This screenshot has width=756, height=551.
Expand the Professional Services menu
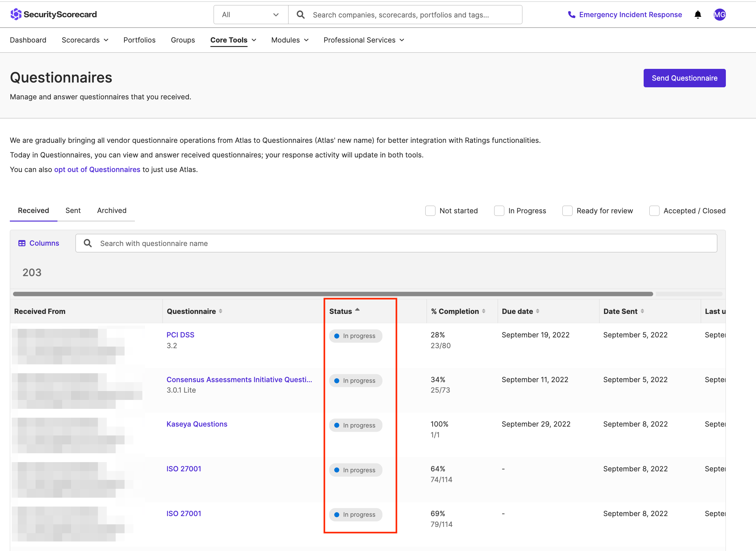(364, 40)
